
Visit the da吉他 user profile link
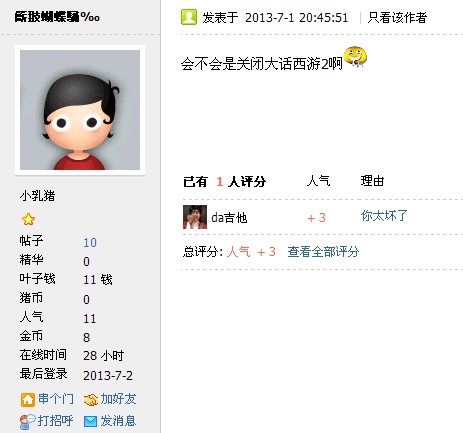pyautogui.click(x=229, y=218)
